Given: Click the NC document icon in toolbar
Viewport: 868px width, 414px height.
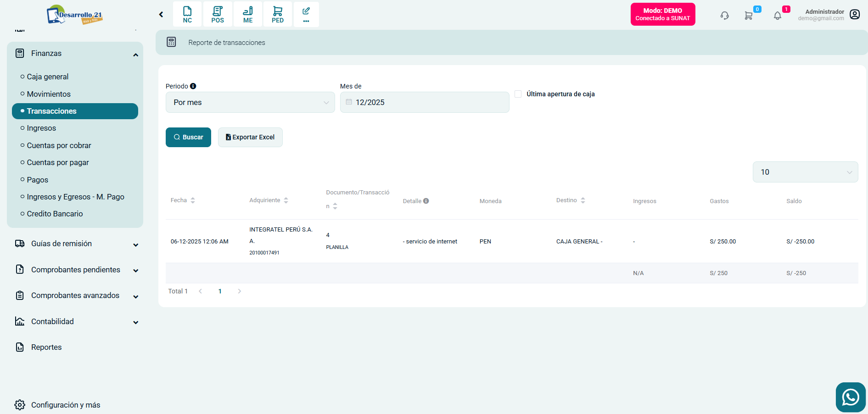Looking at the screenshot, I should 187,14.
